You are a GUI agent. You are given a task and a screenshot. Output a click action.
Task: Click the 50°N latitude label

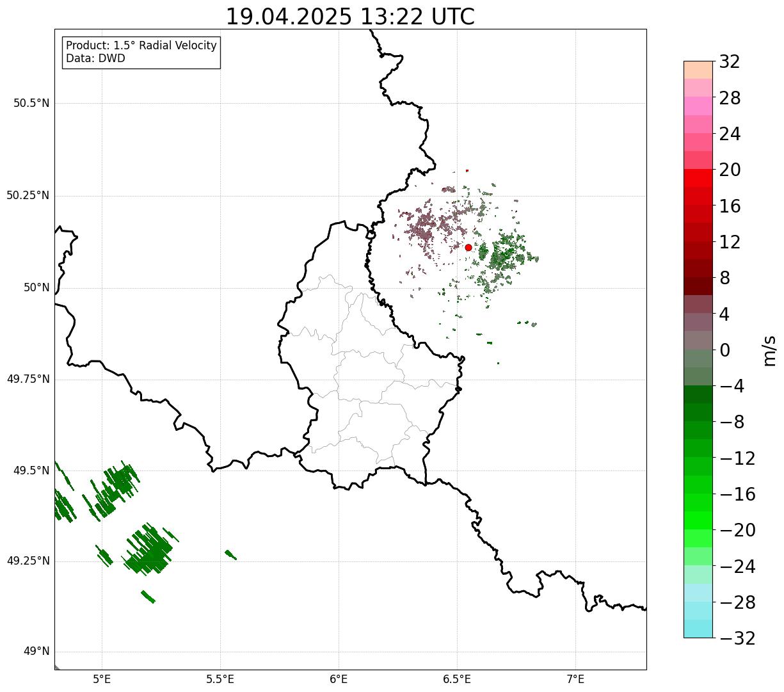click(36, 287)
